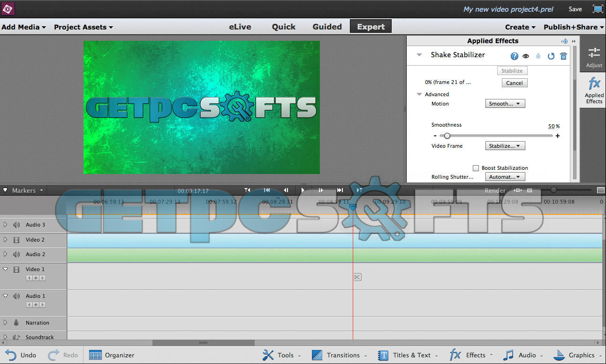Collapse the Video 1 track
The image size is (606, 364).
tap(6, 269)
